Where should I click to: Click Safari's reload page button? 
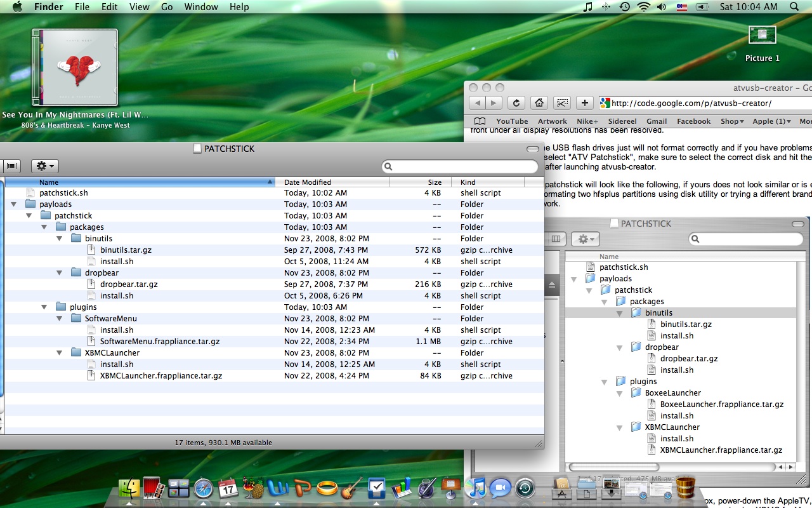(516, 103)
